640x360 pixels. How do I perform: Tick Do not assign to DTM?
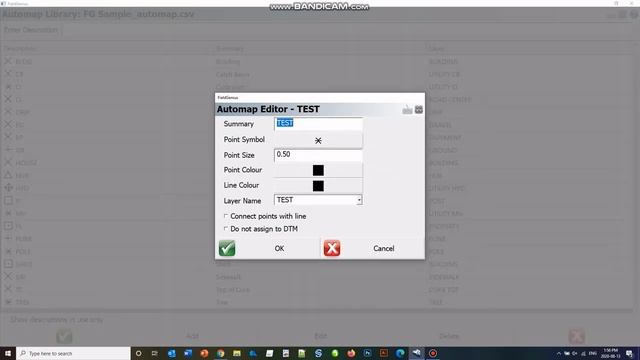point(226,229)
